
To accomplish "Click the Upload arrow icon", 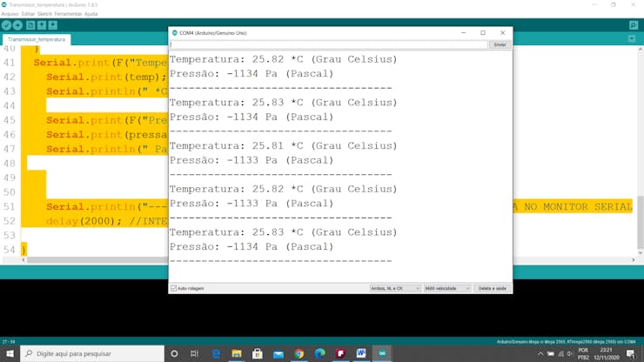I will pyautogui.click(x=18, y=25).
